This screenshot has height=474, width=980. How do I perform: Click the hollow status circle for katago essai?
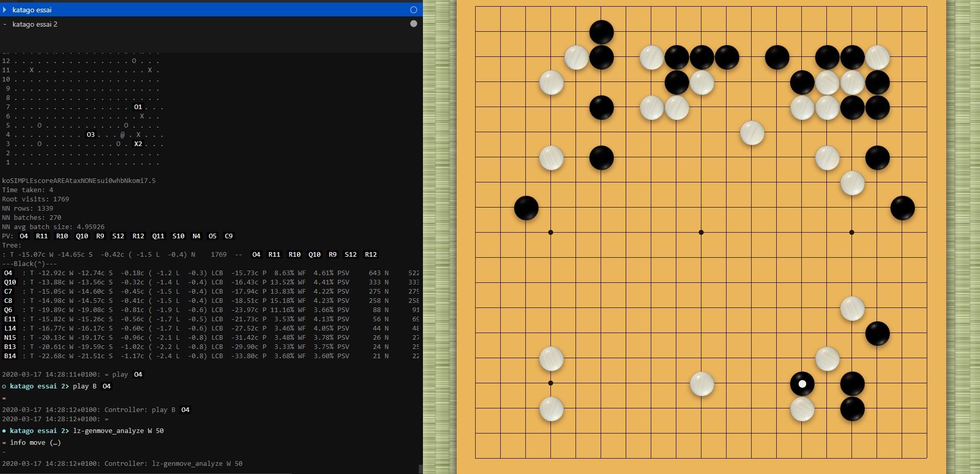coord(414,10)
